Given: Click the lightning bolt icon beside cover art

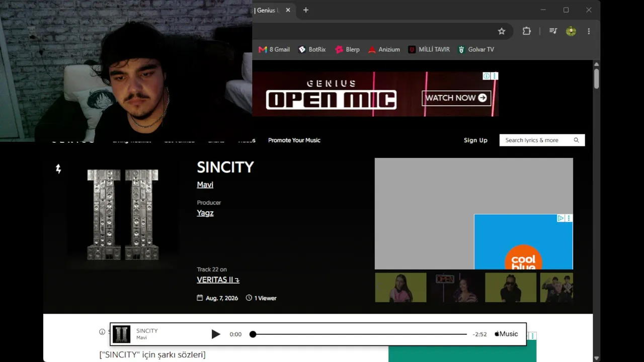Looking at the screenshot, I should [58, 169].
